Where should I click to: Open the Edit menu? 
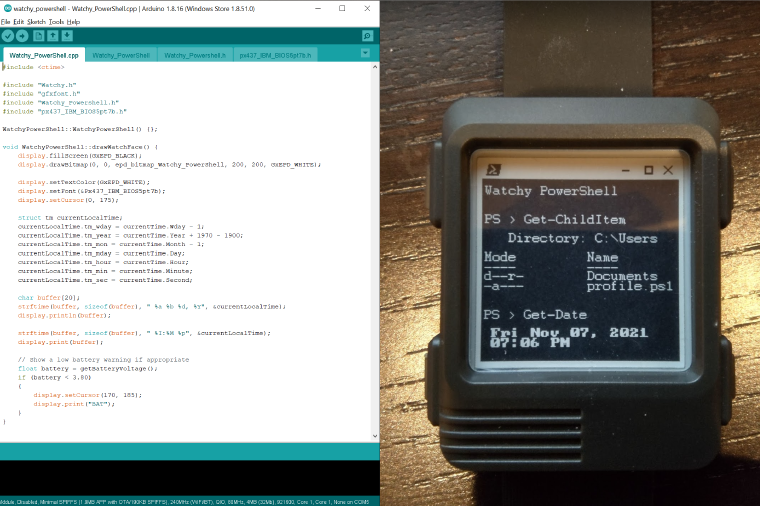click(18, 22)
